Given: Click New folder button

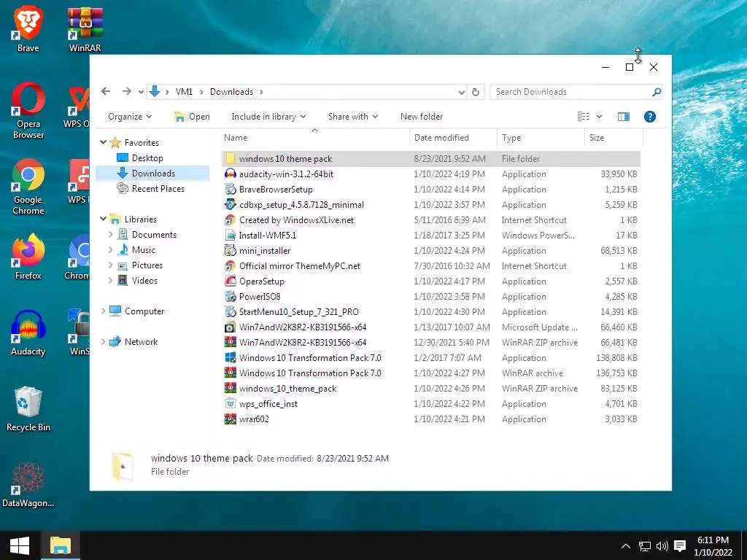Looking at the screenshot, I should pyautogui.click(x=422, y=117).
